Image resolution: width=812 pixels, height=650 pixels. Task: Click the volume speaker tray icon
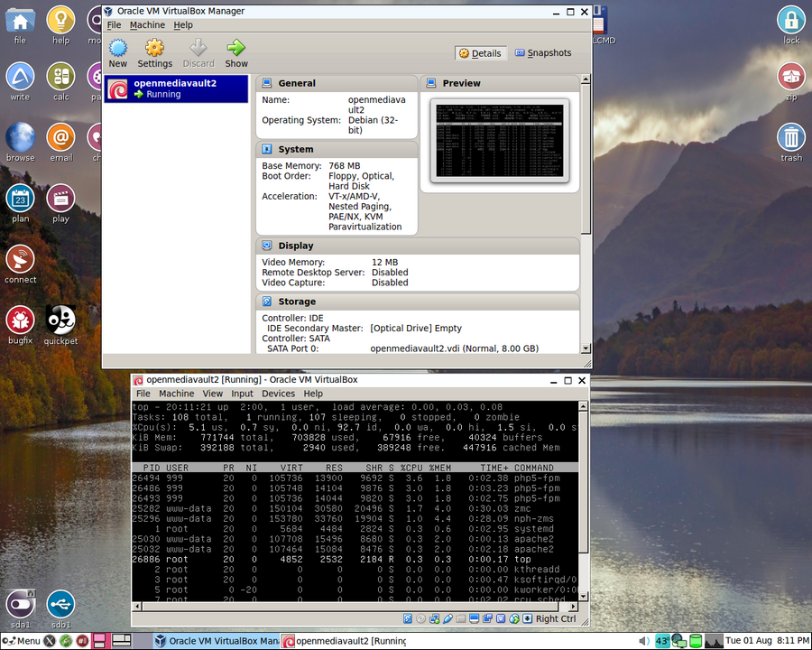[643, 641]
